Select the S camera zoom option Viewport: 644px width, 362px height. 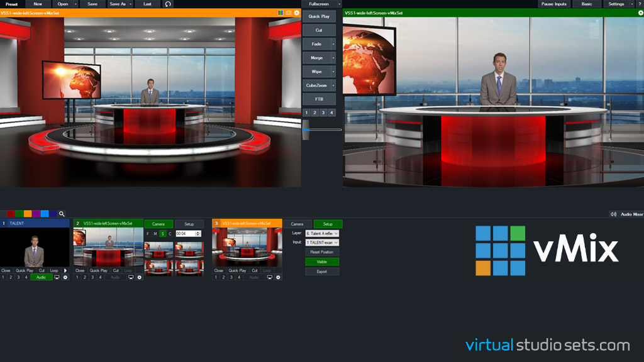pyautogui.click(x=163, y=234)
